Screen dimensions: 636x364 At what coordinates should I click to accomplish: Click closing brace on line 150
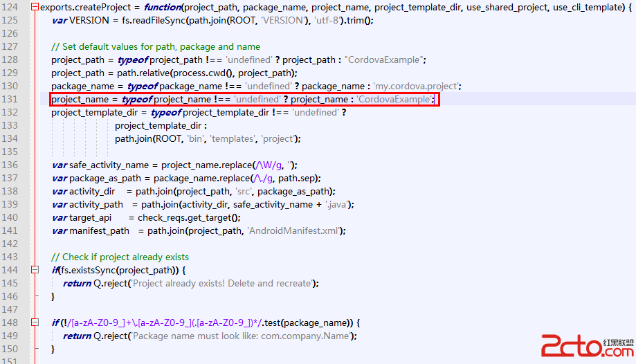pyautogui.click(x=53, y=349)
